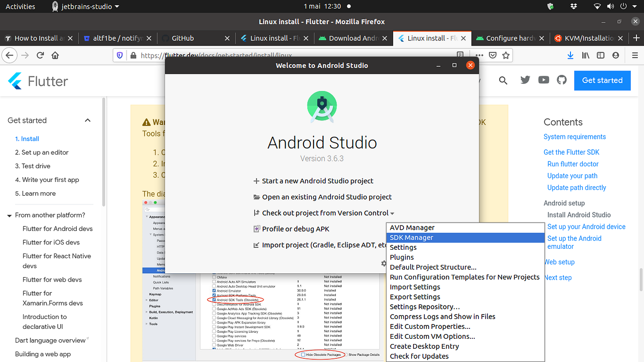
Task: Open Flutter's YouTube icon
Action: click(x=543, y=80)
